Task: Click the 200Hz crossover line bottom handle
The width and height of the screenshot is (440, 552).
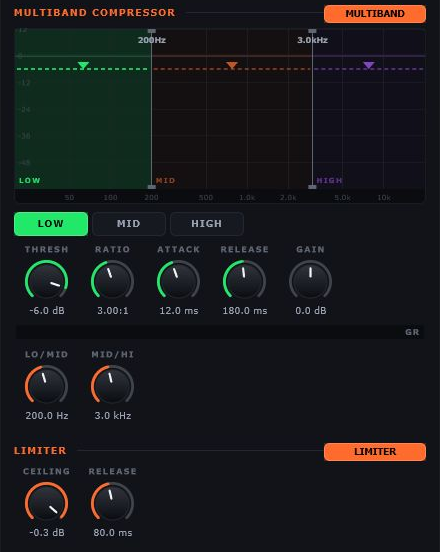Action: 152,187
